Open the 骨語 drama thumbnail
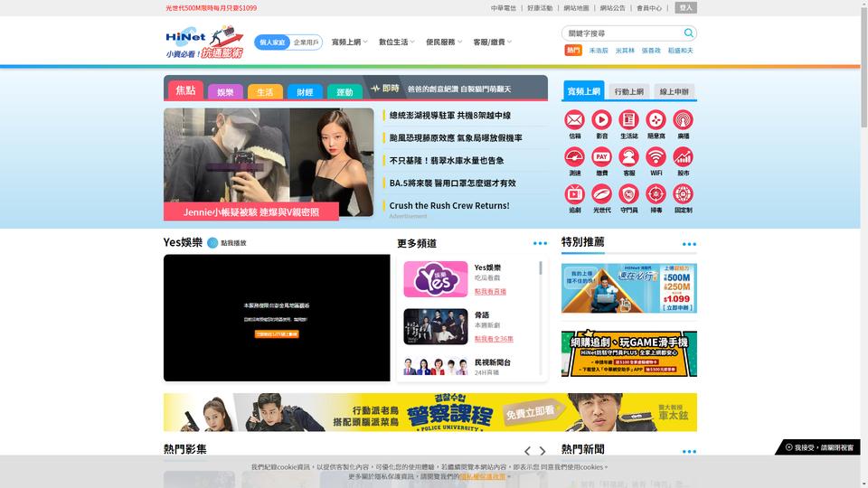 coord(436,326)
